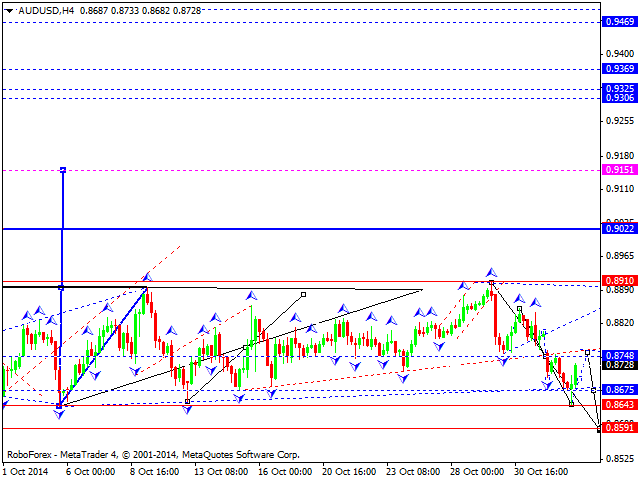
Task: Click the triangle arrow beside AUDUSD,H4 title
Action: click(8, 8)
